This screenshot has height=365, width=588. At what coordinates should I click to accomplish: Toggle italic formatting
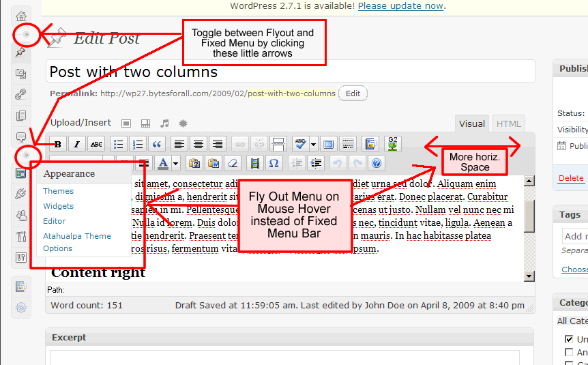[x=77, y=144]
